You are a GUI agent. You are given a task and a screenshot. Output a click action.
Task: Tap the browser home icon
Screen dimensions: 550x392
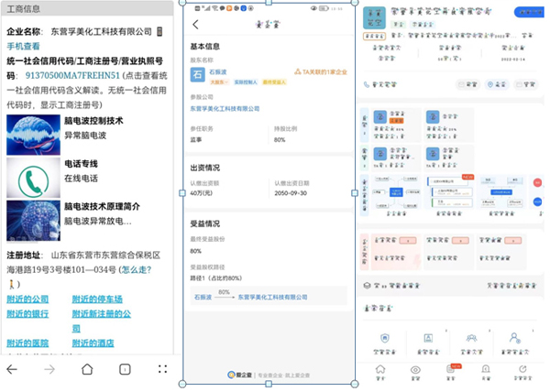(87, 369)
